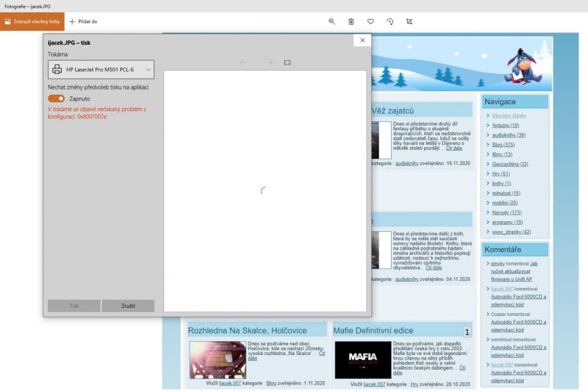
Task: Click the zoom magnifier icon in the toolbar
Action: point(332,22)
